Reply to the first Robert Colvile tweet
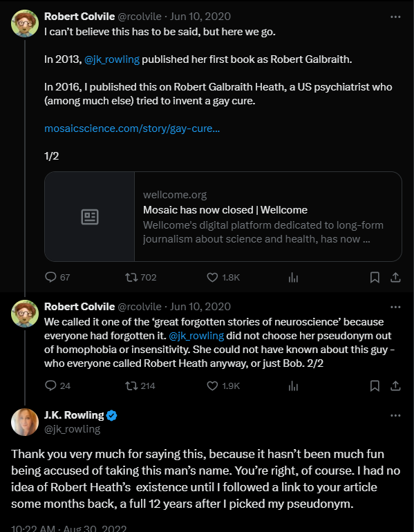This screenshot has width=414, height=532. coord(50,277)
